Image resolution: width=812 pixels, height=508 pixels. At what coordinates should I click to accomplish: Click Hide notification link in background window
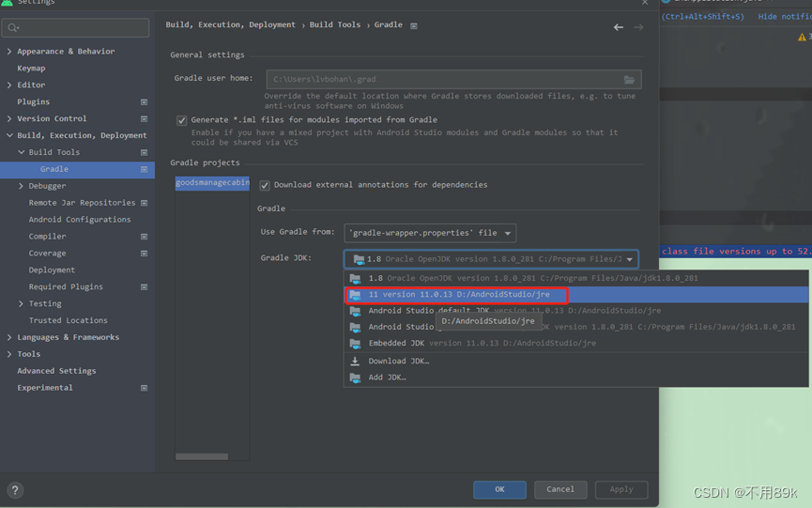point(785,17)
